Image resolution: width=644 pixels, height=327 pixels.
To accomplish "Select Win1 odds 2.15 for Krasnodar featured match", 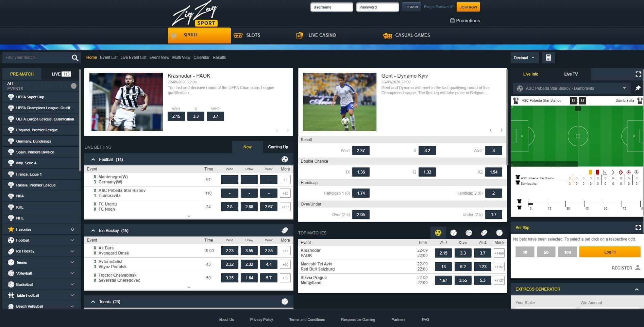I will [176, 116].
